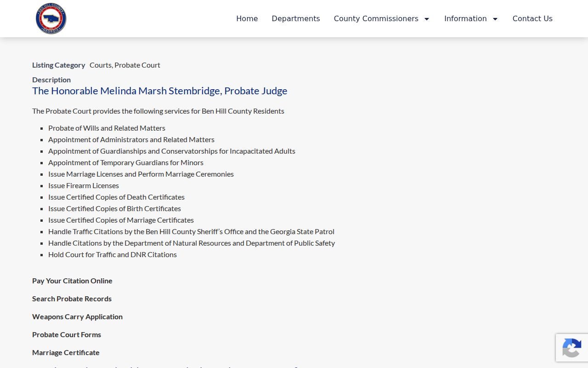The image size is (588, 368).
Task: Click the Department of Natural Resources citations item
Action: tap(192, 243)
